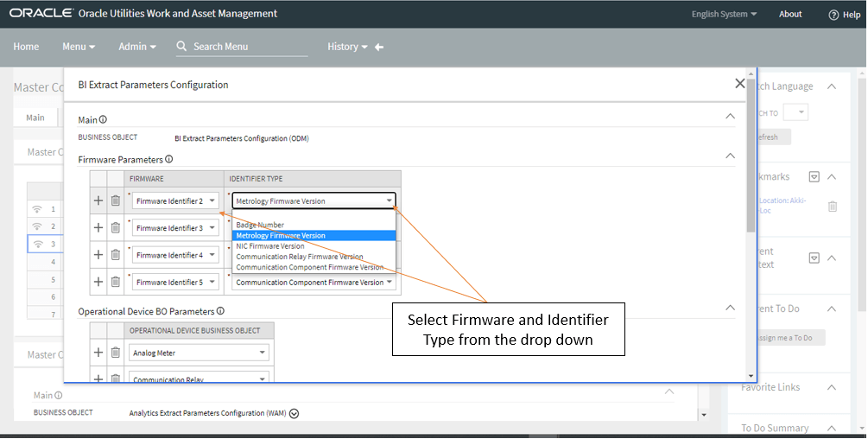The width and height of the screenshot is (868, 439).
Task: Open the Location Akki bookmark link
Action: pos(782,206)
